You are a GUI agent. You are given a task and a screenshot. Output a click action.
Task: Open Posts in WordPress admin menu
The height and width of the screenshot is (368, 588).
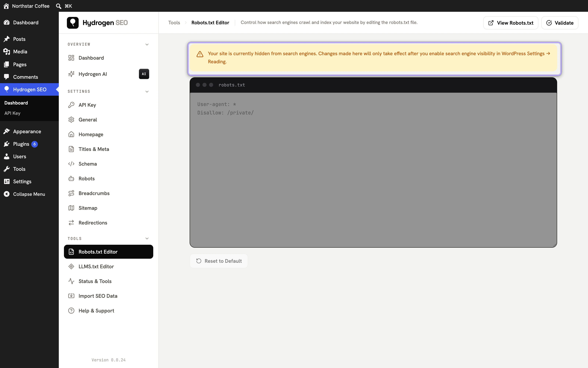point(29,39)
